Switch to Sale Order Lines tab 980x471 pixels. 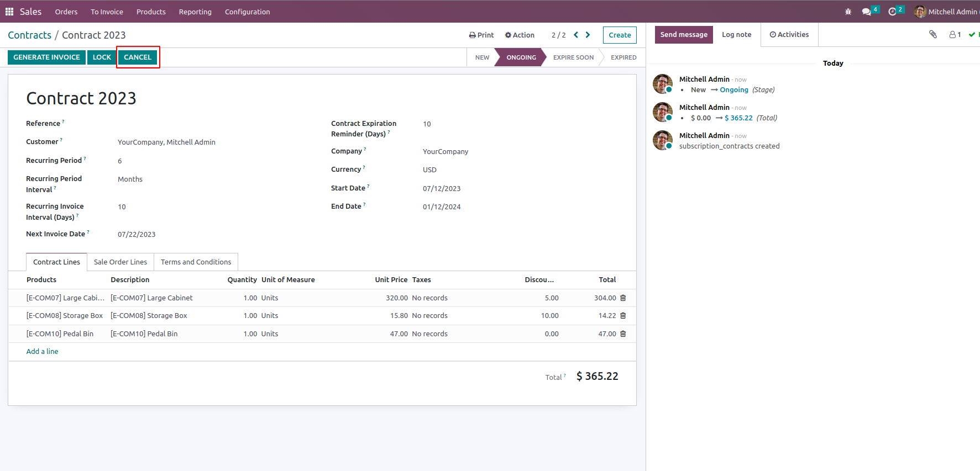pos(120,262)
